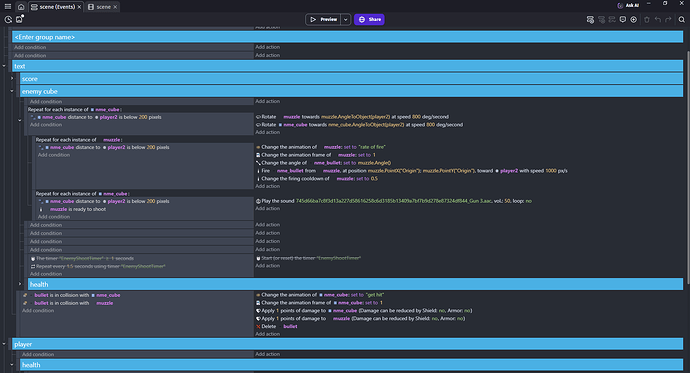
Task: Edit 'Apply 1 points of damage to nme_cube'
Action: 364,311
